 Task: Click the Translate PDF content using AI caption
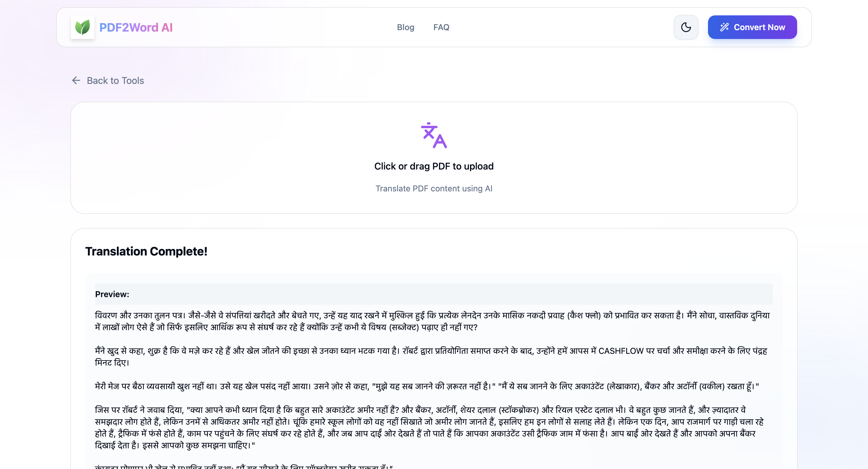(x=434, y=188)
